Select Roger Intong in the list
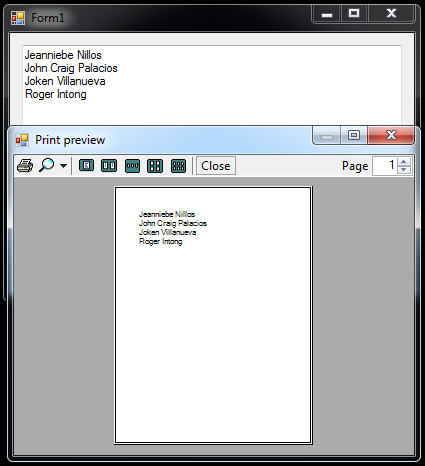425x466 pixels. point(56,94)
